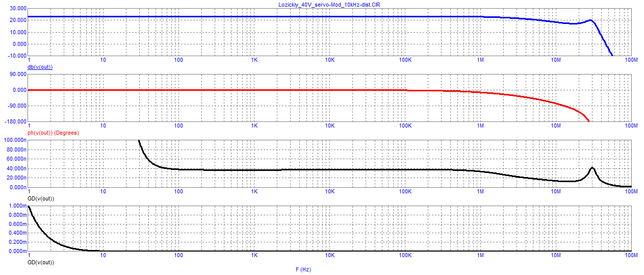Click the 10.000 value on gain axis
This screenshot has width=644, height=275.
click(18, 32)
